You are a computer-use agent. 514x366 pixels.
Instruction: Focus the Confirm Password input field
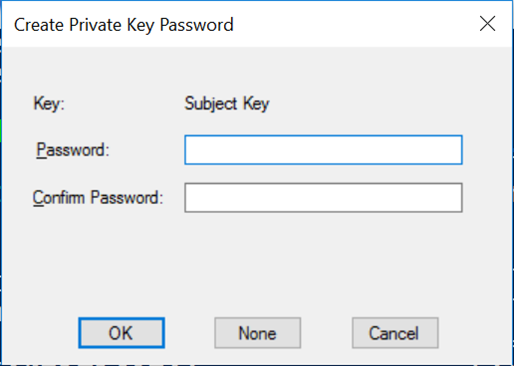323,197
